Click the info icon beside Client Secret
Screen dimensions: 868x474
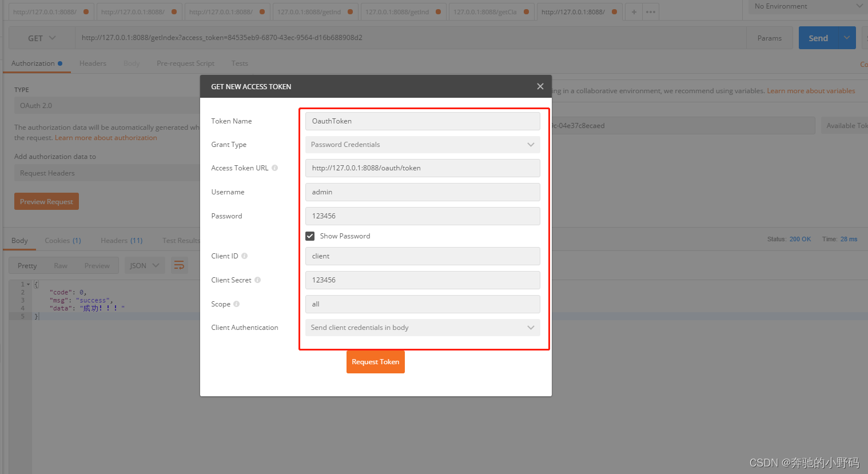point(257,280)
